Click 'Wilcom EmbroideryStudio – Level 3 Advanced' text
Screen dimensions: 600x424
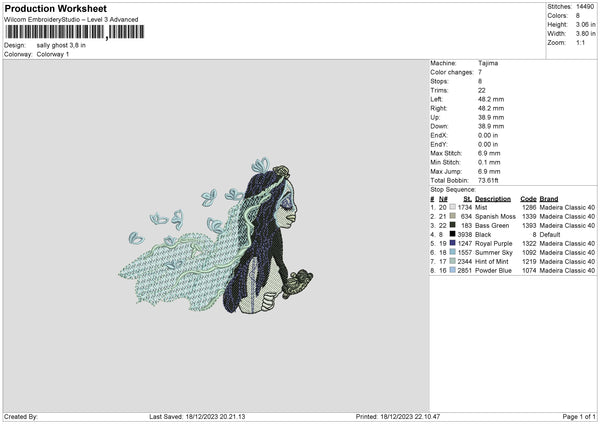(x=71, y=20)
